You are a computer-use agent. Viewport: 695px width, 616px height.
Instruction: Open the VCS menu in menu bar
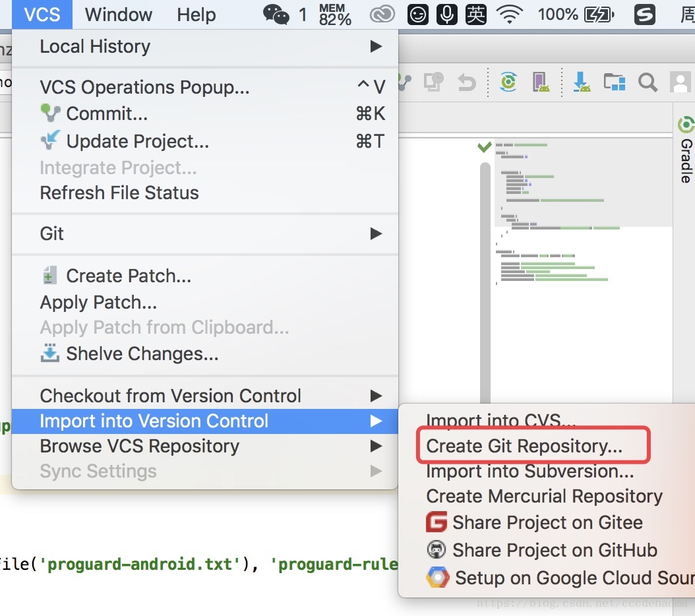(x=42, y=15)
